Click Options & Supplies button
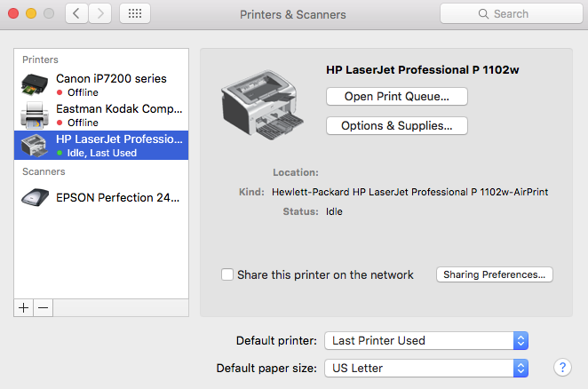 [x=396, y=126]
